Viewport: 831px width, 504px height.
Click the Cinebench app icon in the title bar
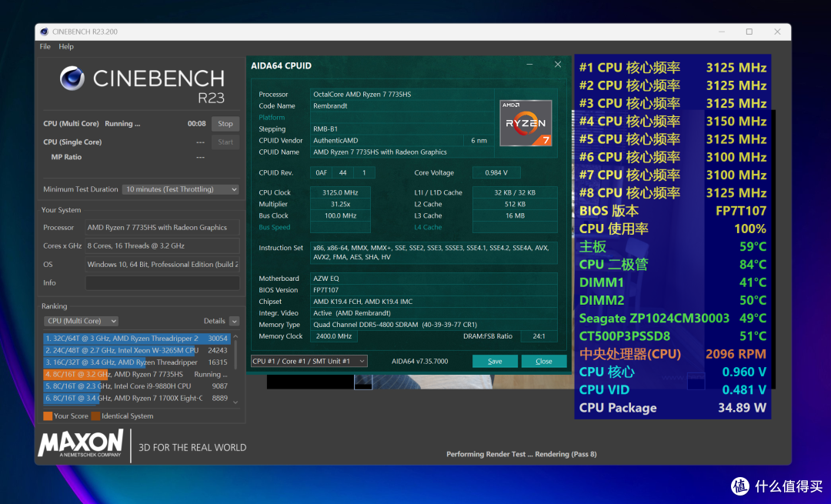(x=44, y=32)
